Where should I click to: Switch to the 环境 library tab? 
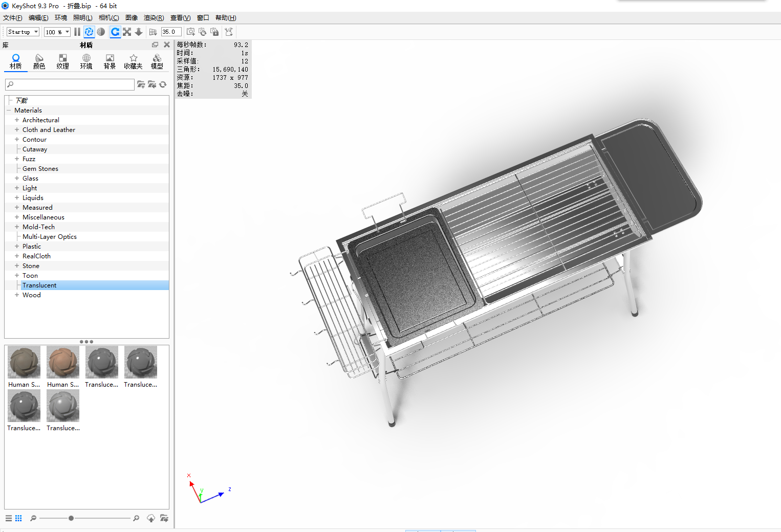[x=86, y=61]
